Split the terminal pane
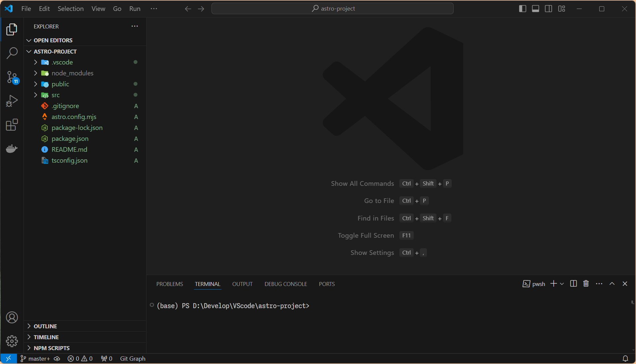The image size is (636, 364). coord(573,284)
